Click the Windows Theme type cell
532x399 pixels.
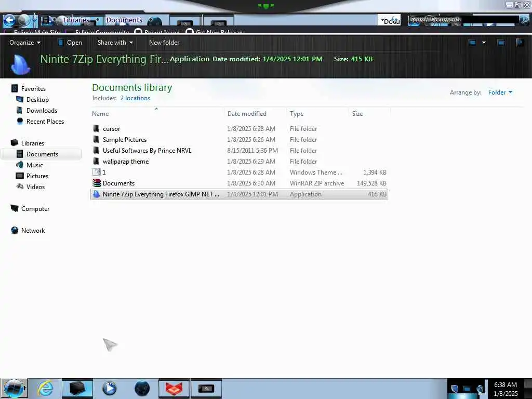point(316,172)
